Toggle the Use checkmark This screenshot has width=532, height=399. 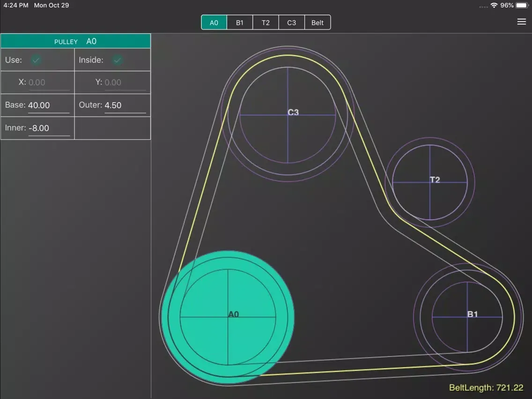[x=36, y=60]
